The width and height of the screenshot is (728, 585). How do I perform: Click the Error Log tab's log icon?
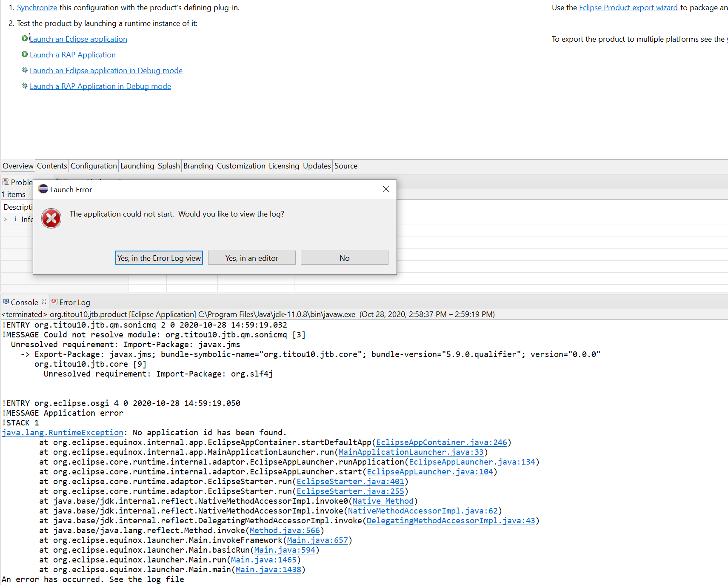pos(54,302)
